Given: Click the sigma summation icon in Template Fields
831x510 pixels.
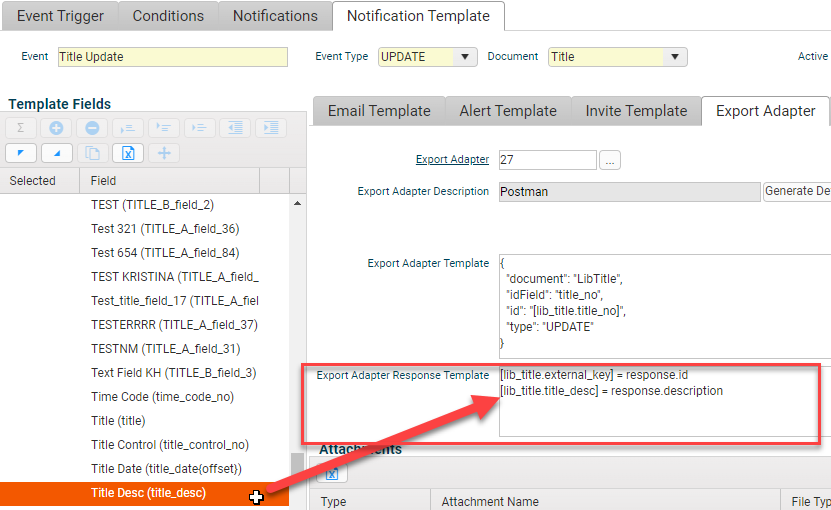Looking at the screenshot, I should tap(20, 128).
